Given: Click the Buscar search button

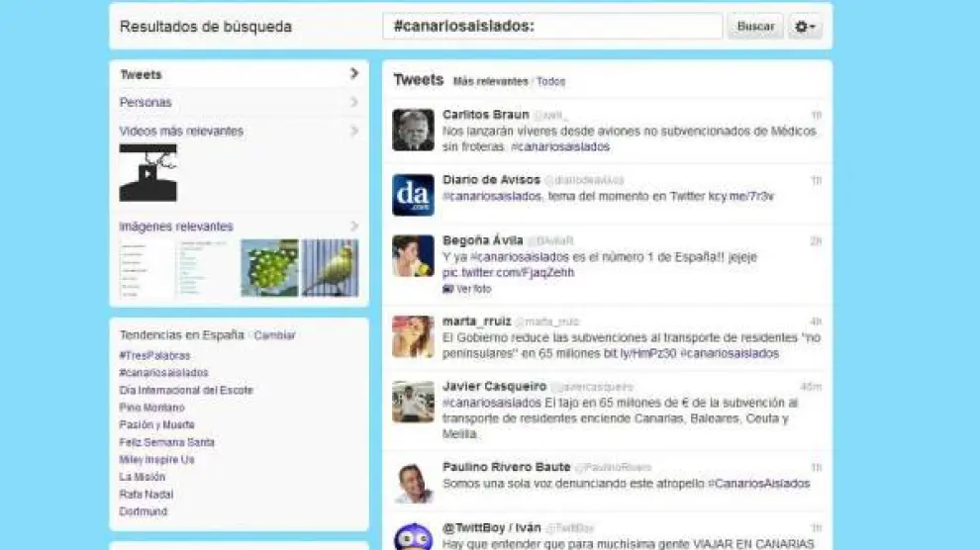Looking at the screenshot, I should [x=755, y=27].
